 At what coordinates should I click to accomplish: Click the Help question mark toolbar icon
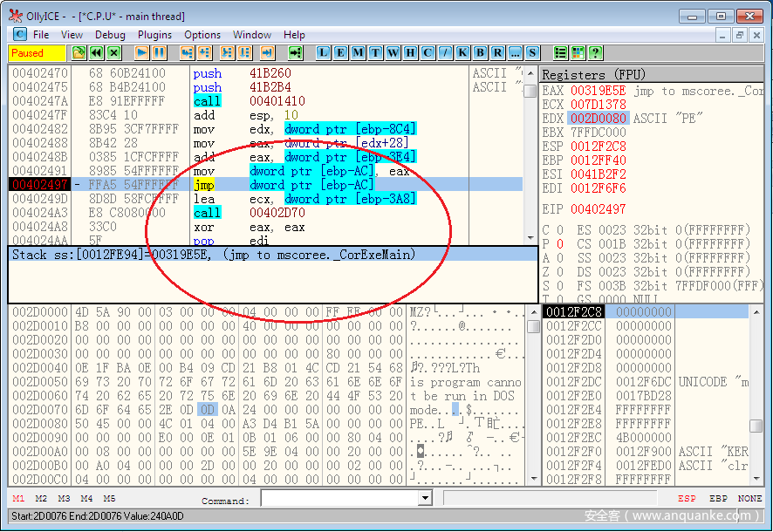[x=595, y=53]
